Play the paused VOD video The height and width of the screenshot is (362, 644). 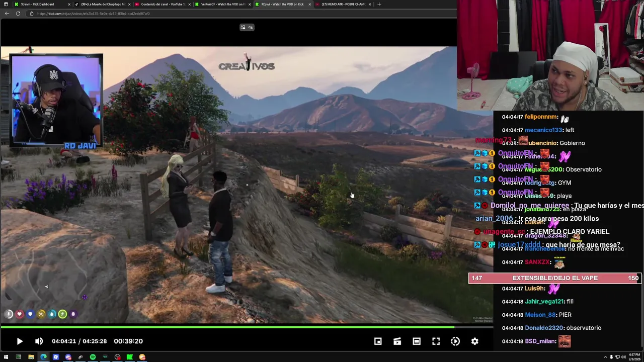click(20, 341)
